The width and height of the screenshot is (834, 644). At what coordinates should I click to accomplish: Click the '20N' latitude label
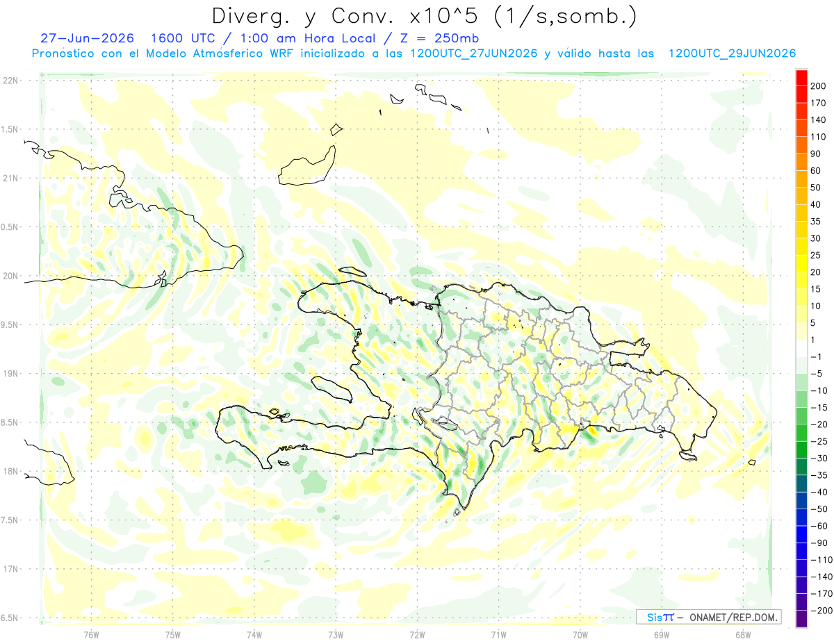point(10,276)
